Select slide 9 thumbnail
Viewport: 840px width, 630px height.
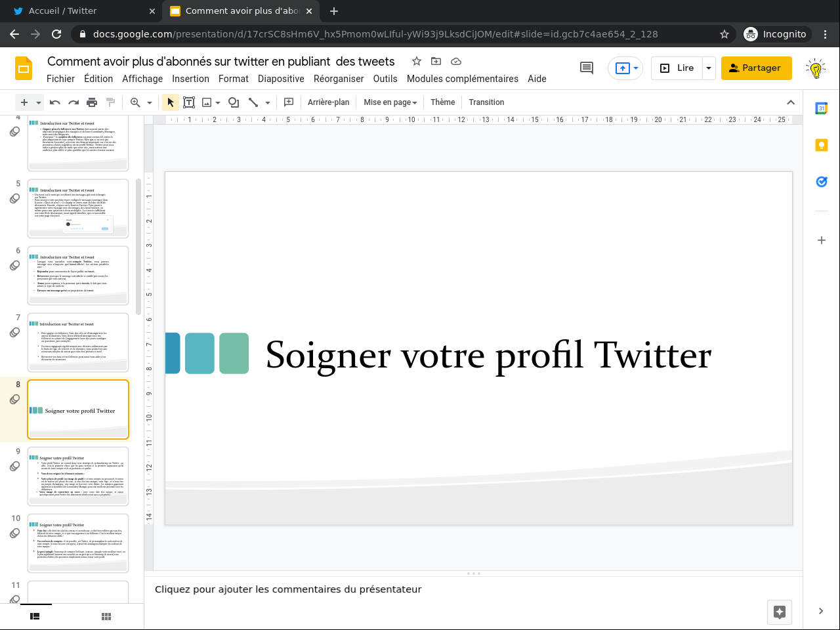[x=78, y=476]
